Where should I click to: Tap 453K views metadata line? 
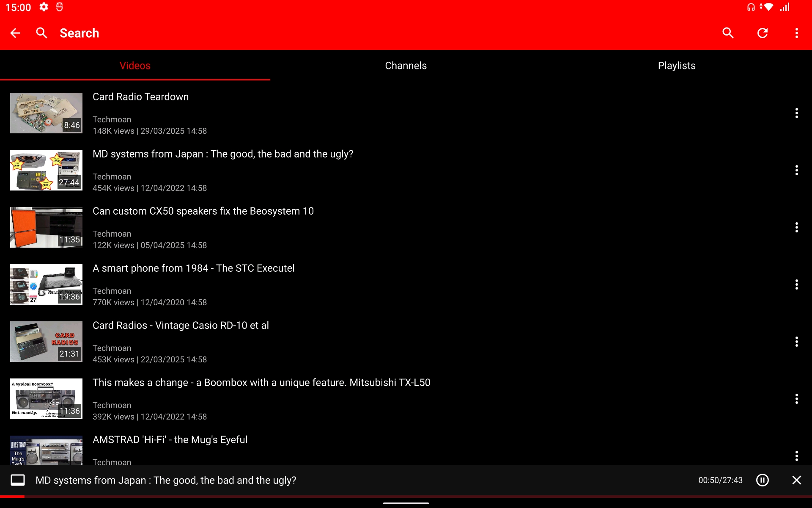click(150, 359)
